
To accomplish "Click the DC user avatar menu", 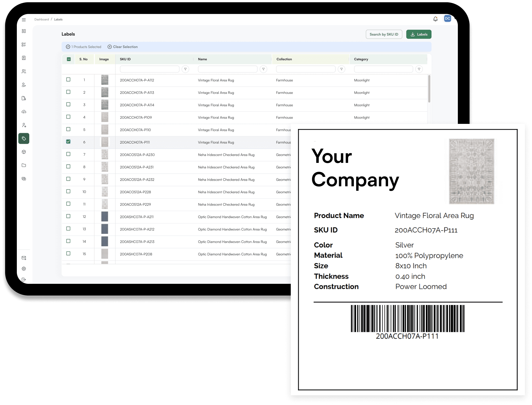I will tap(447, 19).
